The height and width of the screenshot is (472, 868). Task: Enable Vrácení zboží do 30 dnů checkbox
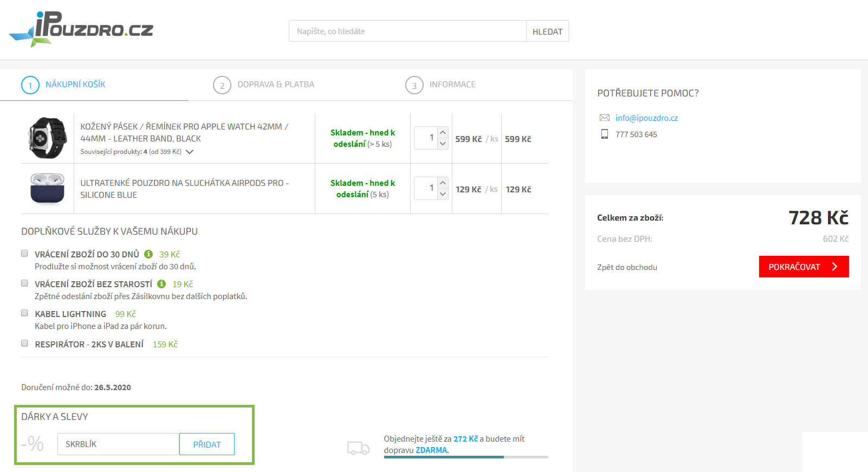[x=24, y=253]
